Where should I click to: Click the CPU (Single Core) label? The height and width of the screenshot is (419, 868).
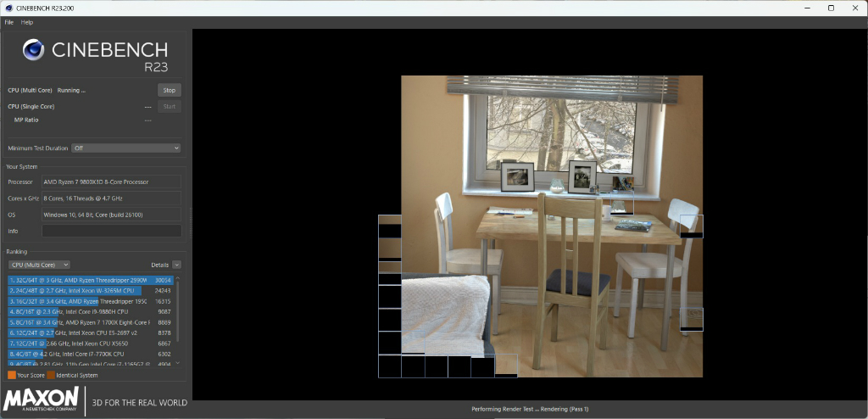[x=31, y=106]
